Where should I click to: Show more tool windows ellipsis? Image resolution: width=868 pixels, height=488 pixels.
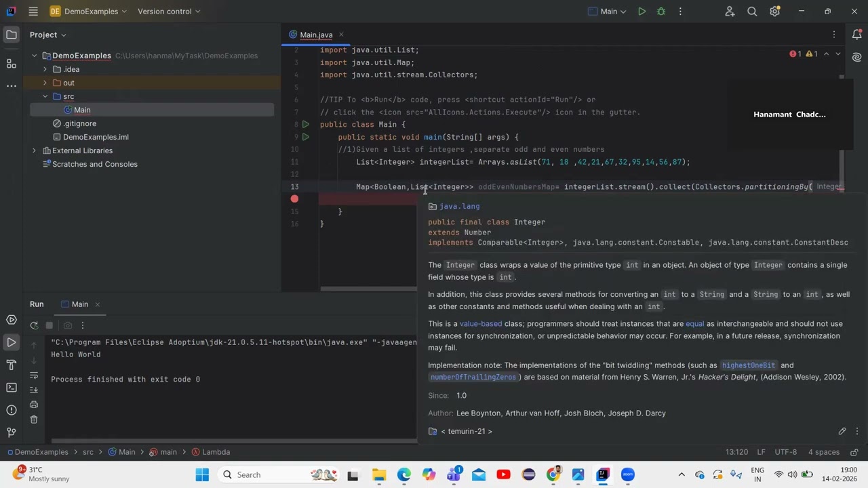coord(12,85)
